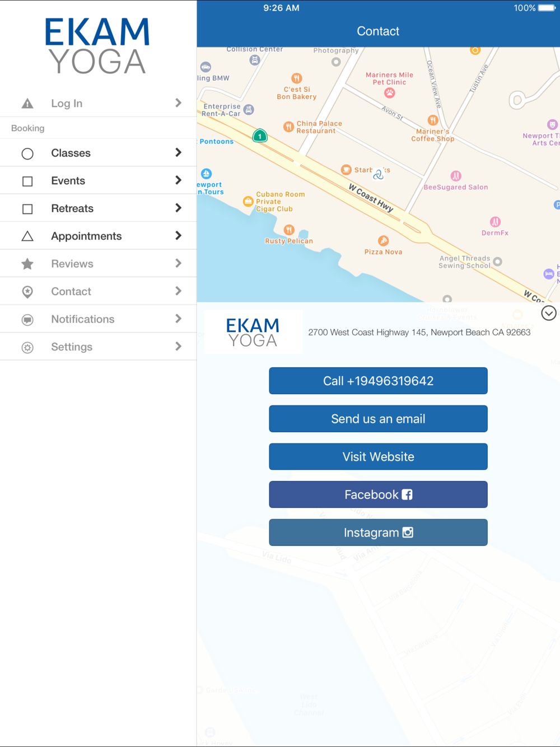Select the Photography map pin
Viewport: 560px width, 747px height.
pyautogui.click(x=336, y=62)
